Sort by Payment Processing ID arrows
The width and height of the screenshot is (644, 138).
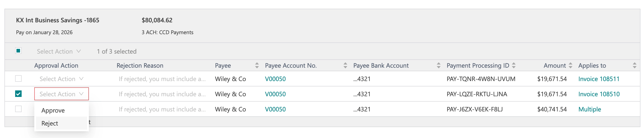(x=514, y=65)
